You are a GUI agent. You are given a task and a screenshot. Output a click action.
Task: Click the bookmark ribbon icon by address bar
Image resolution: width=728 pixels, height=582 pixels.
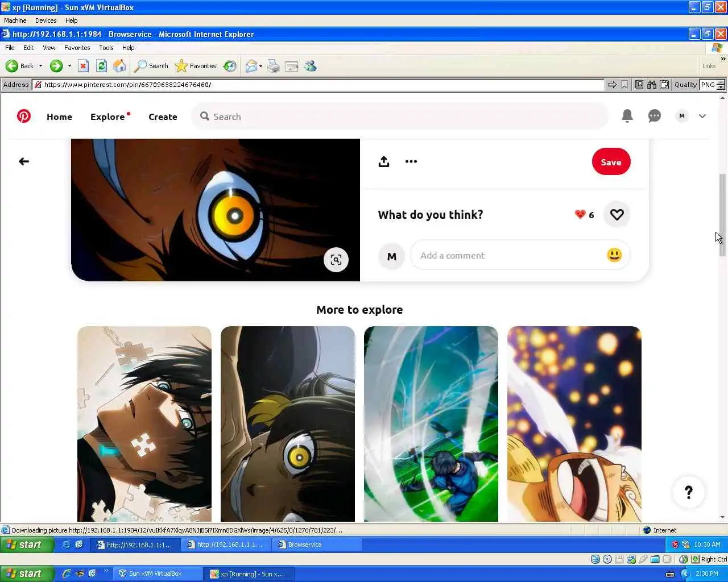tap(624, 85)
